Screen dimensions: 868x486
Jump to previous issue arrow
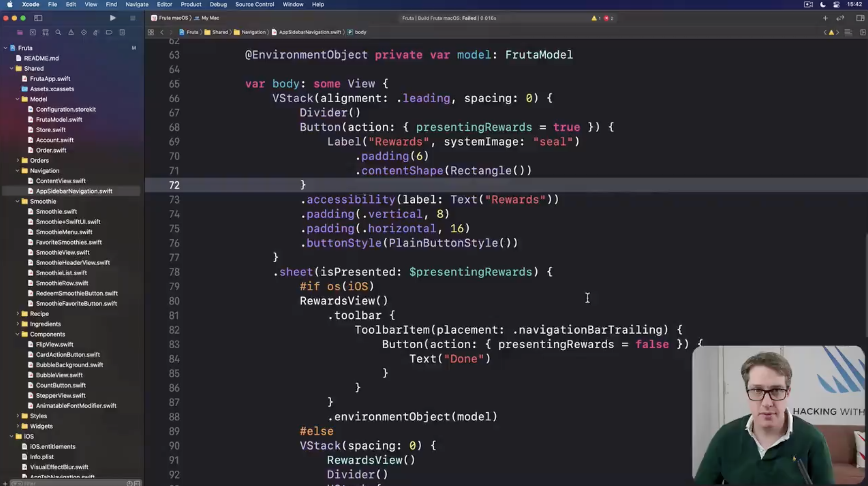825,32
